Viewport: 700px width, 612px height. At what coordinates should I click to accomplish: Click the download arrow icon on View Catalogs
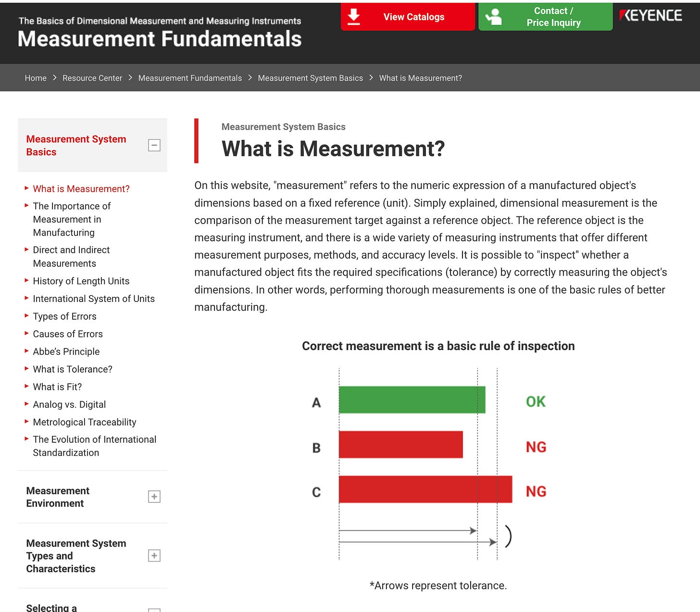point(354,16)
